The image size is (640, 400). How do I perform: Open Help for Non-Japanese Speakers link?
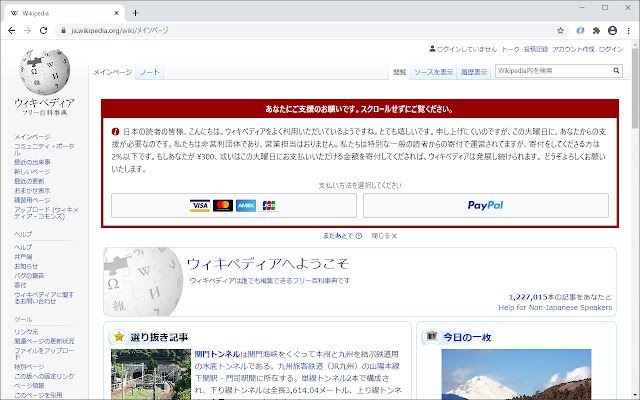pos(555,307)
